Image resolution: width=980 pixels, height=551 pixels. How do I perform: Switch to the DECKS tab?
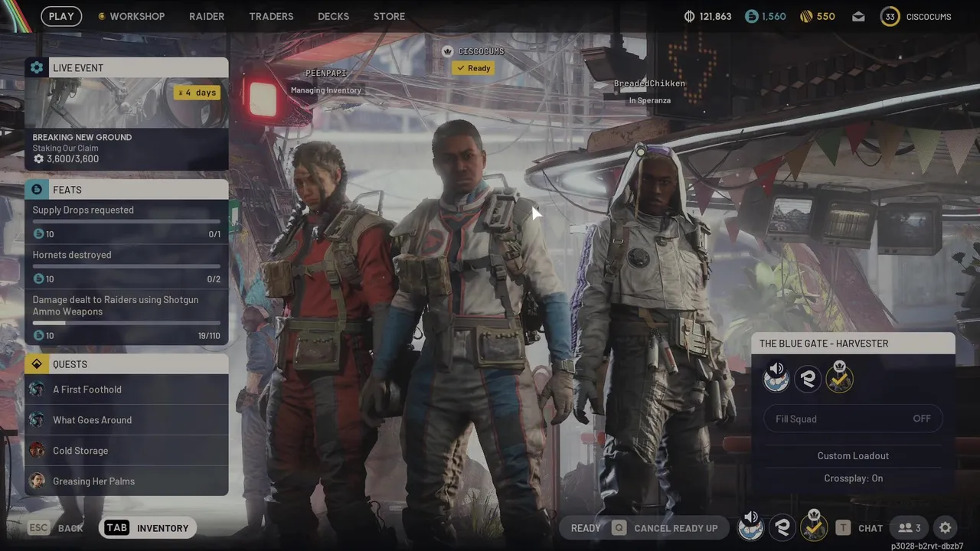pos(333,16)
